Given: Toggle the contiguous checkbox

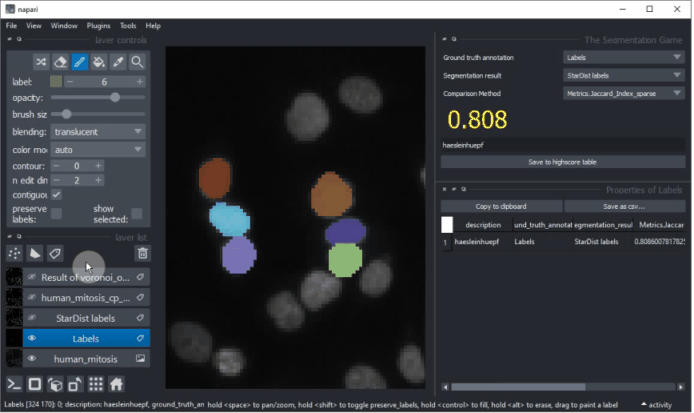Looking at the screenshot, I should point(56,194).
